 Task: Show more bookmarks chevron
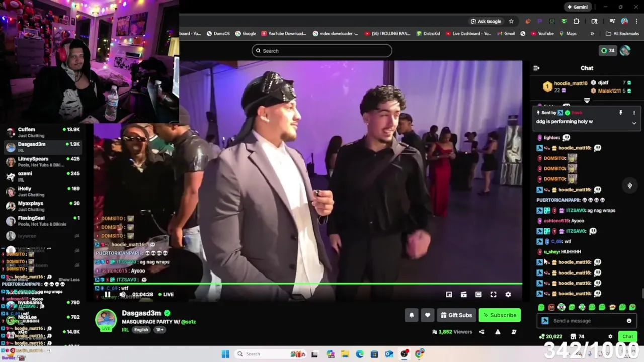[x=592, y=34]
